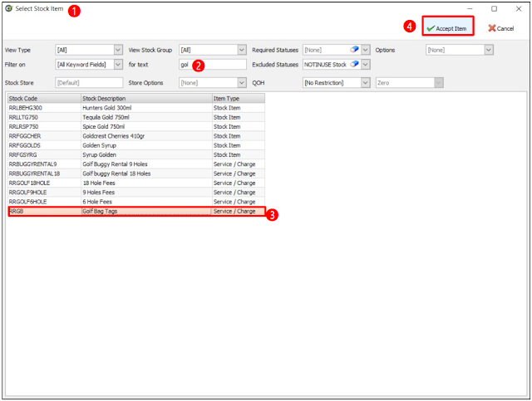Expand the Required Statuses dropdown arrow
Viewport: 532px width, 401px height.
366,50
